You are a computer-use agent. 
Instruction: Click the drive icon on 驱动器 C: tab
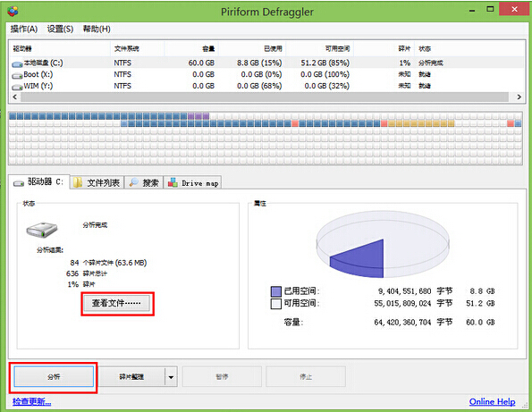pyautogui.click(x=19, y=183)
